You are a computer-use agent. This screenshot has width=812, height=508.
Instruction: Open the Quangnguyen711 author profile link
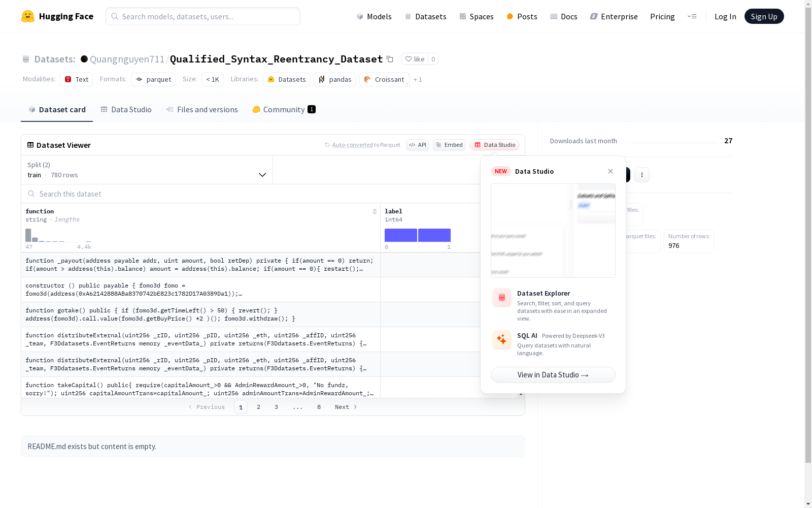click(127, 59)
